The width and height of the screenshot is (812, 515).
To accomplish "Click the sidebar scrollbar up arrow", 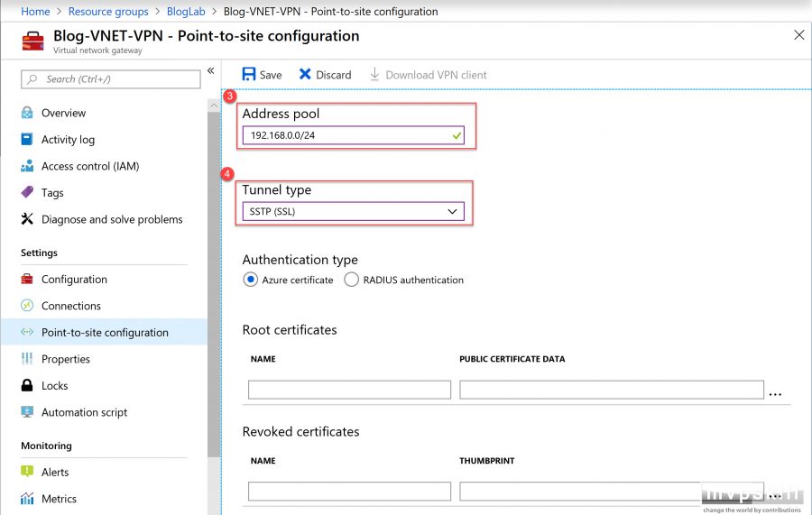I will click(x=214, y=106).
